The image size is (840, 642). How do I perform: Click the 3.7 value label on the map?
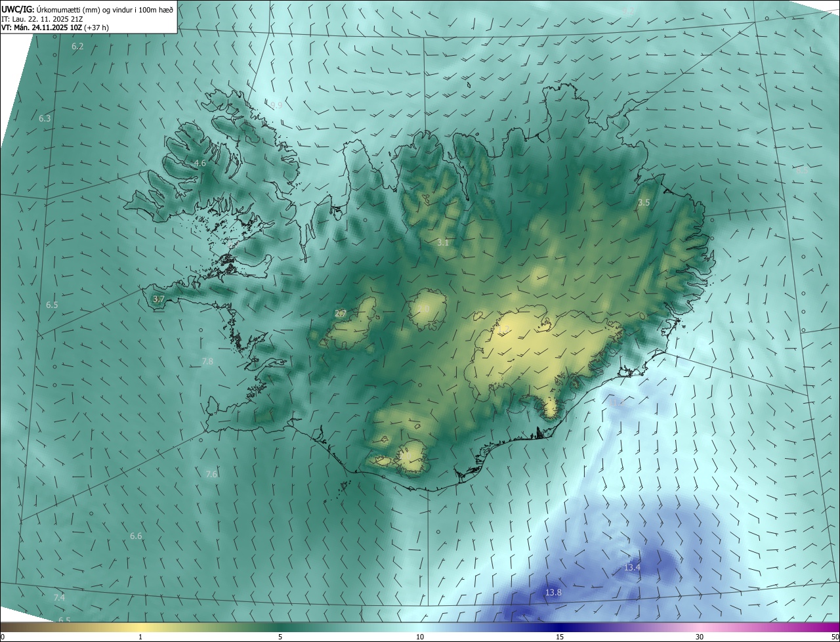[x=158, y=299]
